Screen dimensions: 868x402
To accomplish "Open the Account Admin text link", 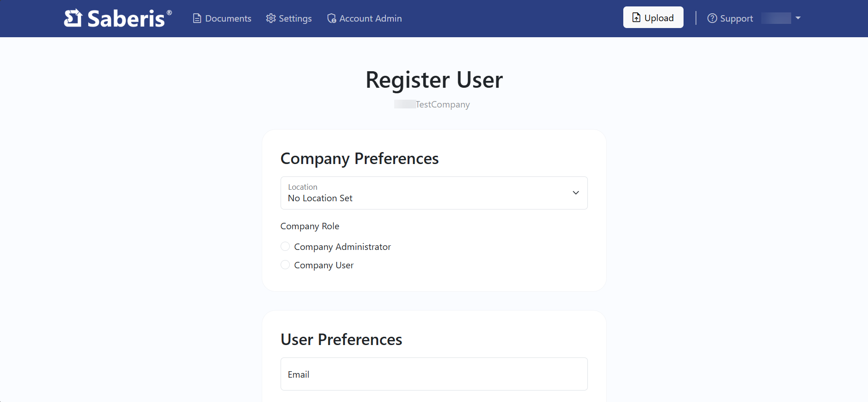I will point(370,18).
